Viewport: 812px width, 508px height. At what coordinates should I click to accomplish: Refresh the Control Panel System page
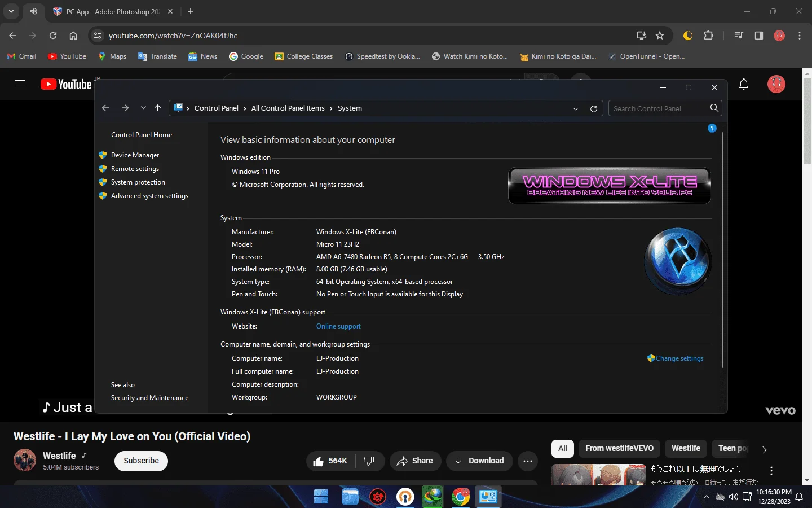594,109
